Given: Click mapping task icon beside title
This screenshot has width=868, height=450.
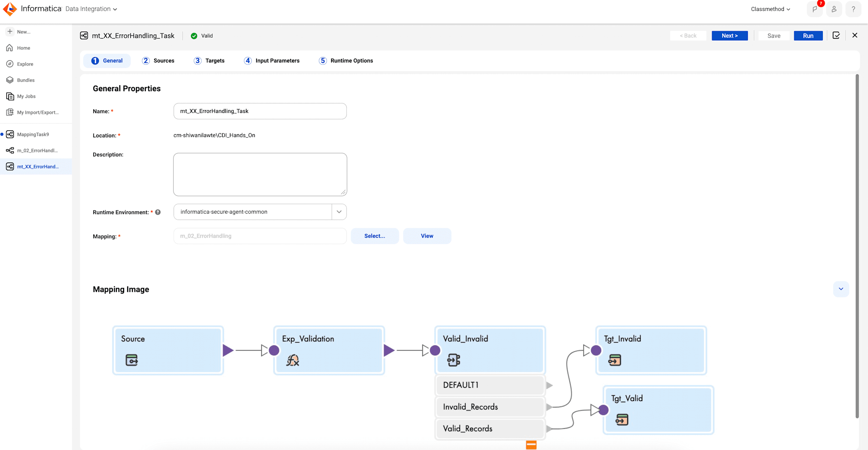Looking at the screenshot, I should [x=84, y=36].
